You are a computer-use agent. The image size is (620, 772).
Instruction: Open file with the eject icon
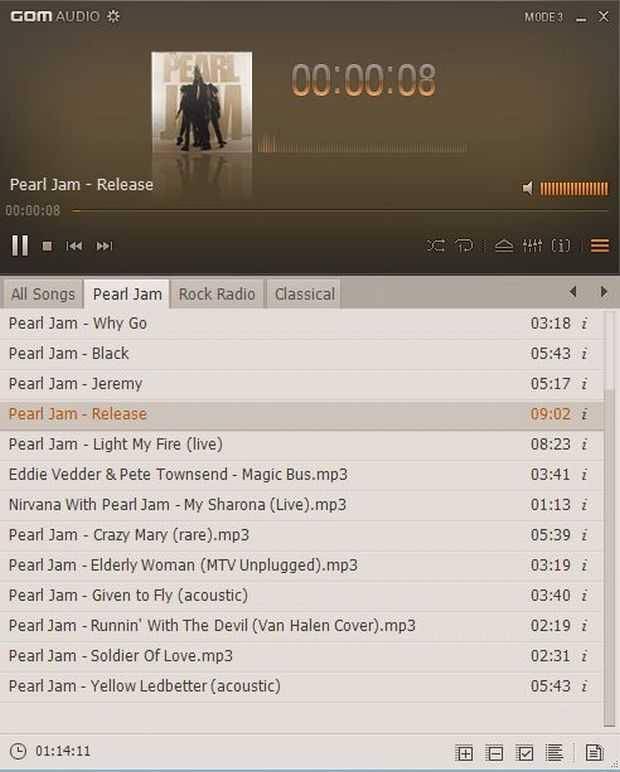coord(504,245)
